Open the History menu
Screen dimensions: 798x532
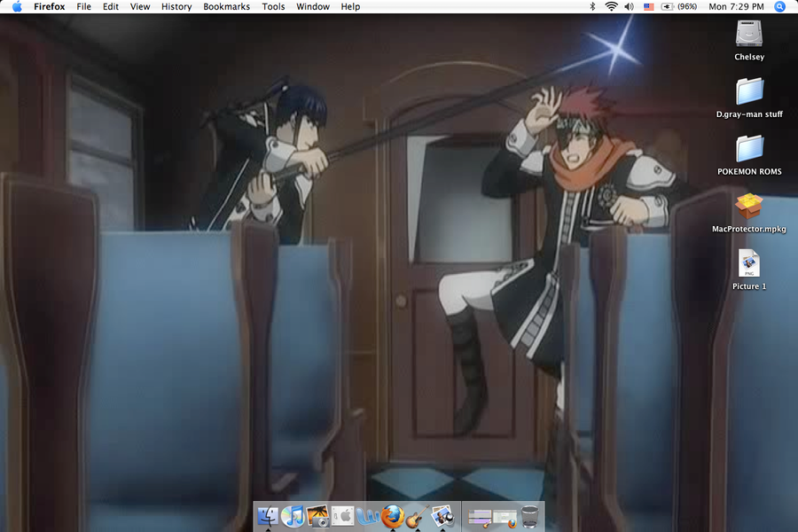pos(176,6)
